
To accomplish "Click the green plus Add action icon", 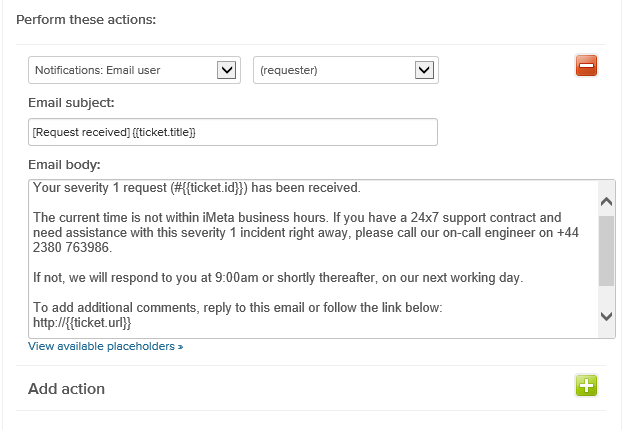I will [586, 385].
